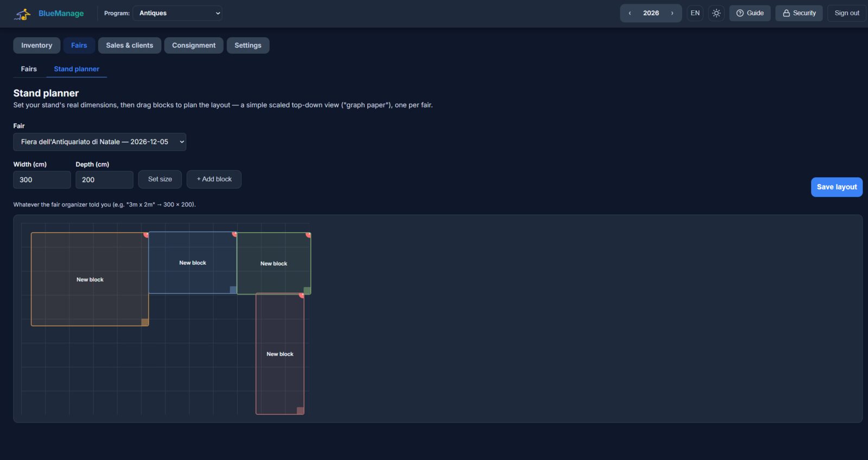
Task: Focus the Width (cm) field
Action: (x=42, y=180)
